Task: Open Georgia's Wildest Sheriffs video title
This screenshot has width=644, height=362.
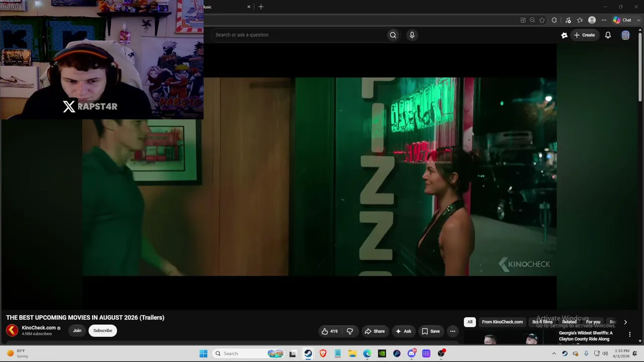Action: click(586, 336)
